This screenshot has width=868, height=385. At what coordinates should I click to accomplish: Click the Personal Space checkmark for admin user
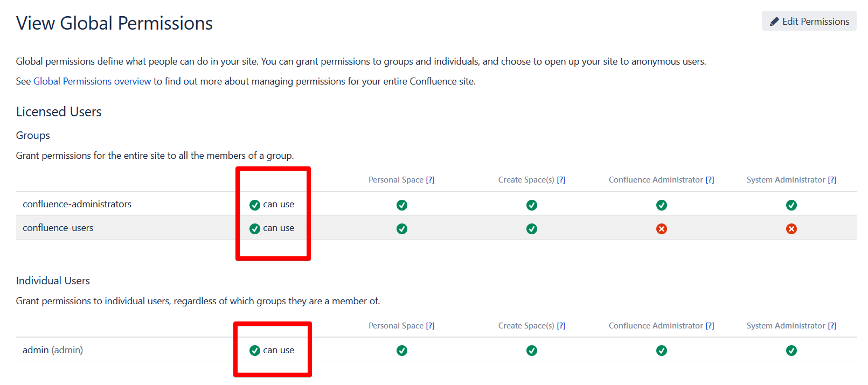[x=402, y=351]
